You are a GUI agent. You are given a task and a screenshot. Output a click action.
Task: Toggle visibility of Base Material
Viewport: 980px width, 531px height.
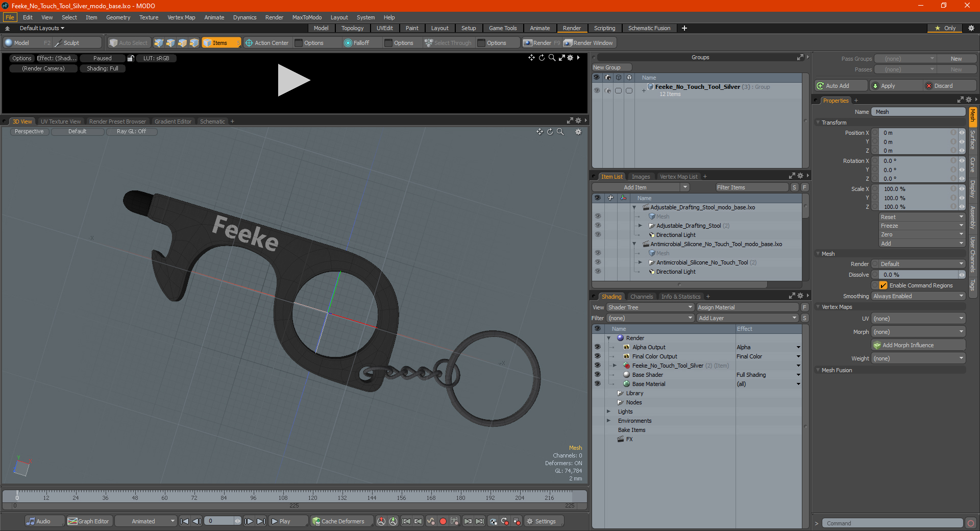coord(597,384)
